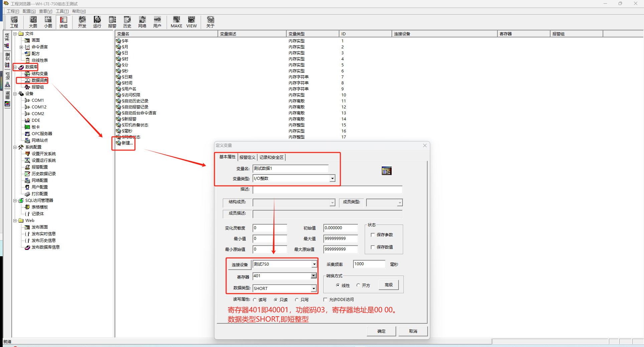
Task: Expand the 数据类型 SHORT dropdown
Action: (314, 288)
